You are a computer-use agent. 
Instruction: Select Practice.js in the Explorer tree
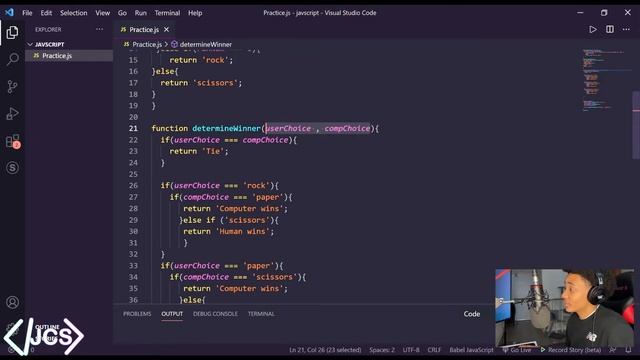[x=69, y=56]
